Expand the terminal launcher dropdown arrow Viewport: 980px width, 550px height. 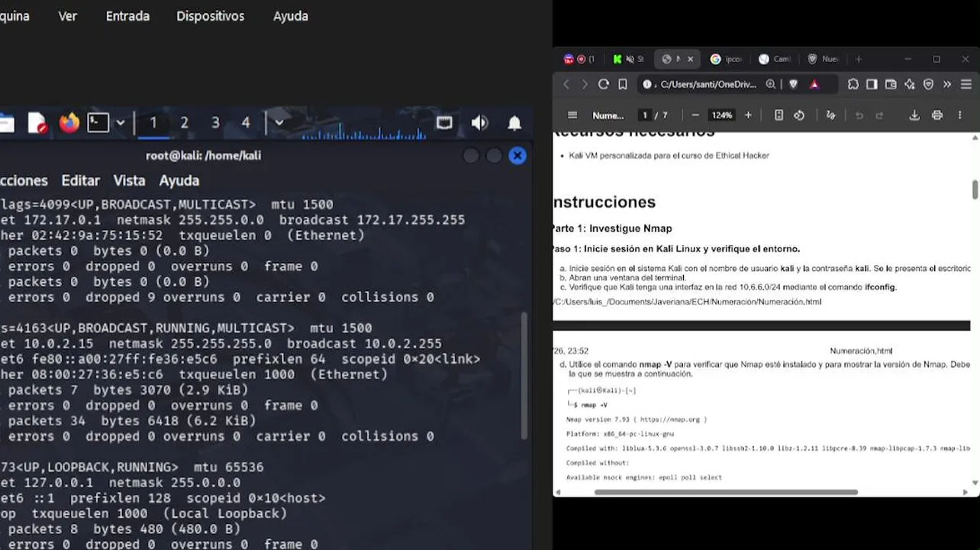pyautogui.click(x=120, y=122)
